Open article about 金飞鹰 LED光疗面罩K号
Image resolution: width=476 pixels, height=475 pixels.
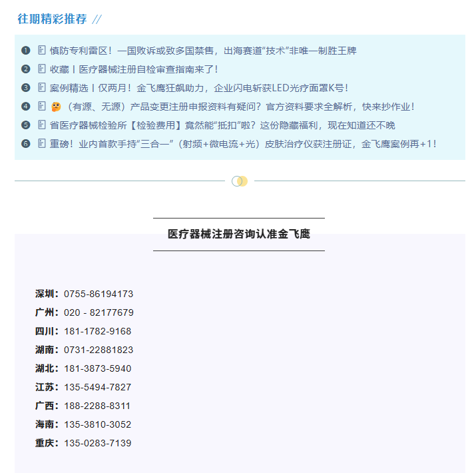pos(200,88)
